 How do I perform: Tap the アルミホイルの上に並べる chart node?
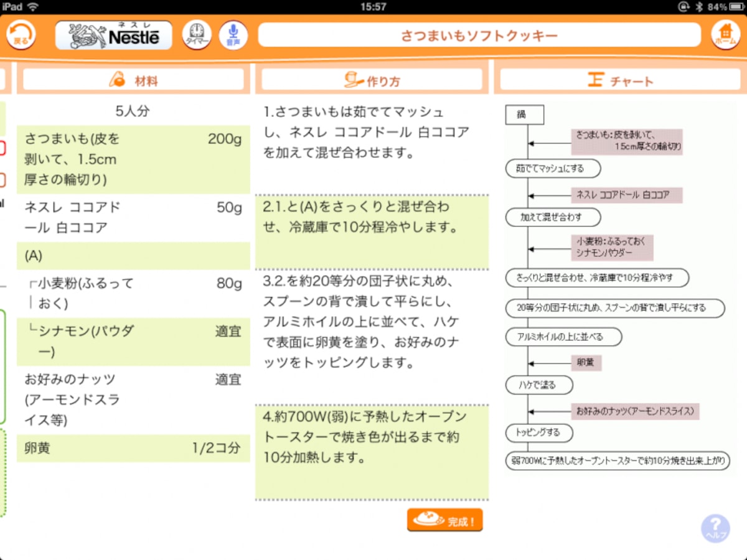click(x=563, y=337)
